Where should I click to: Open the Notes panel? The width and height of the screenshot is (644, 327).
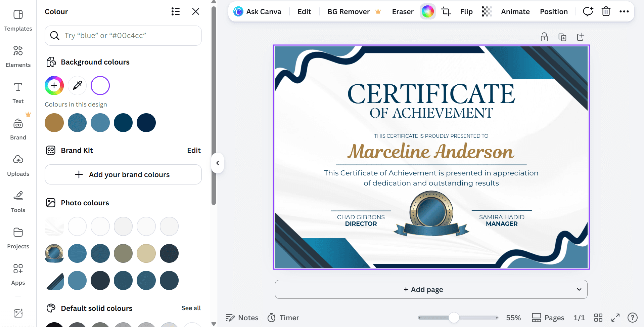click(x=242, y=318)
